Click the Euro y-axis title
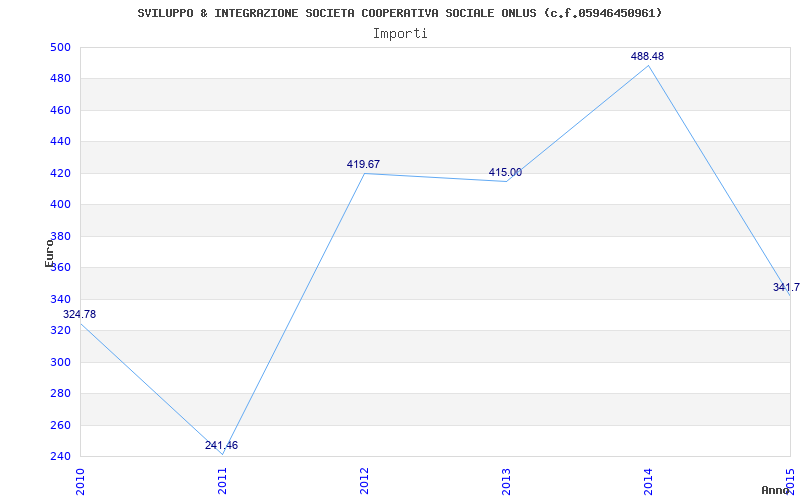The width and height of the screenshot is (800, 500). pyautogui.click(x=48, y=253)
